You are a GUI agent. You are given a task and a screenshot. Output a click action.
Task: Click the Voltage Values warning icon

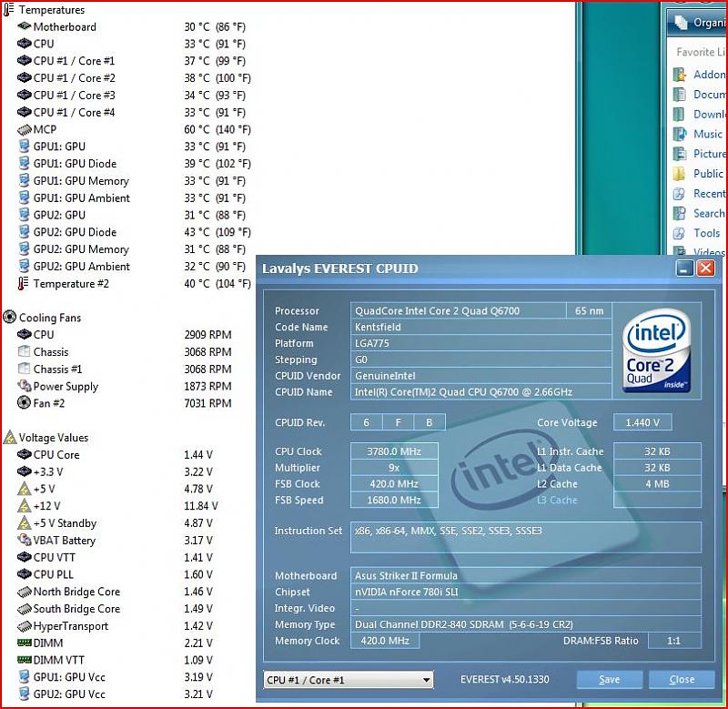point(9,438)
